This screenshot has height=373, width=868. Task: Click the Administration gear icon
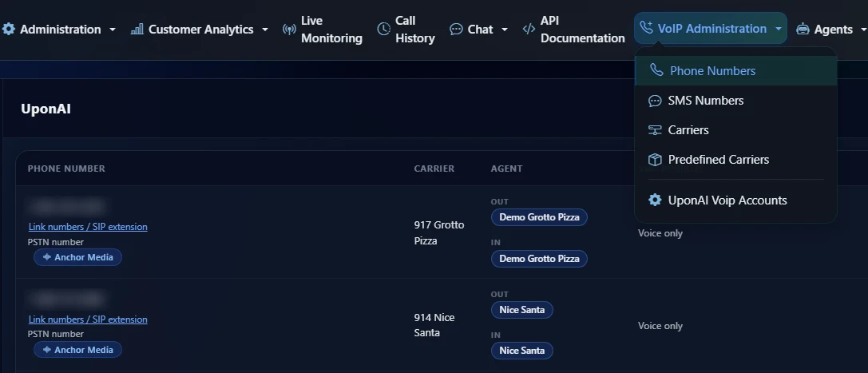(8, 29)
